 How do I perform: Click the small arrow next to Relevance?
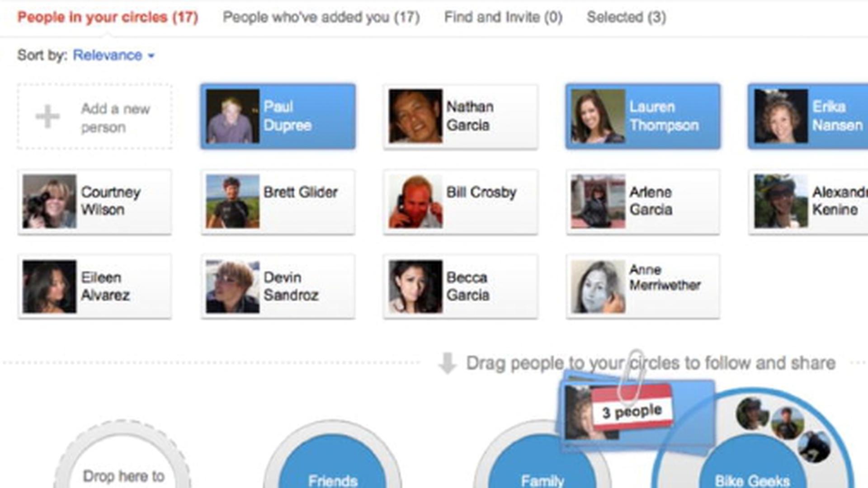(151, 56)
